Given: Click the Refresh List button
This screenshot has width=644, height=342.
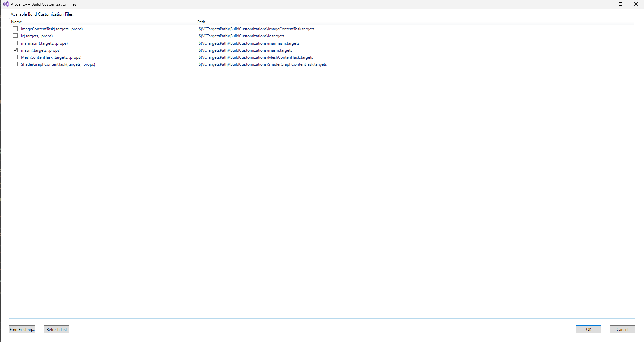Looking at the screenshot, I should pyautogui.click(x=56, y=329).
